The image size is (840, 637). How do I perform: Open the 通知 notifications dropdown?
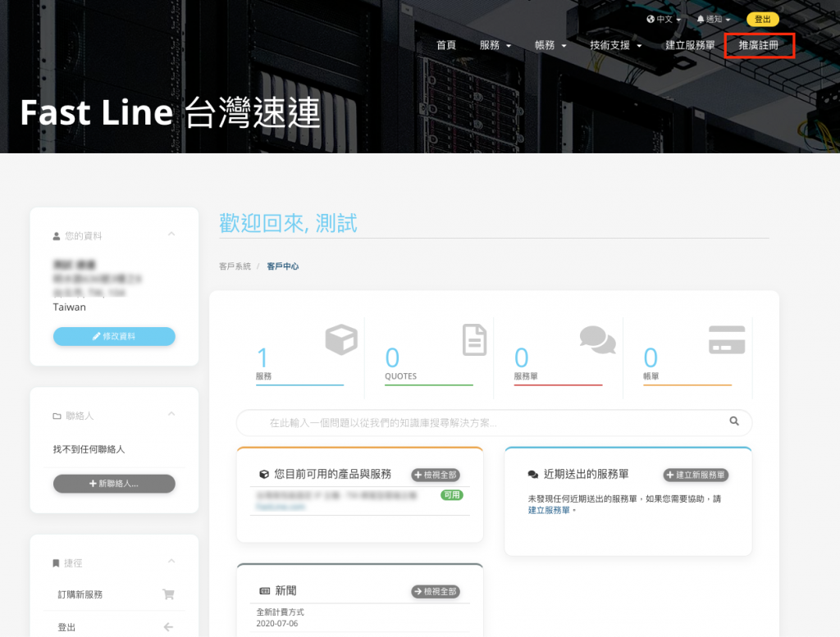tap(714, 20)
